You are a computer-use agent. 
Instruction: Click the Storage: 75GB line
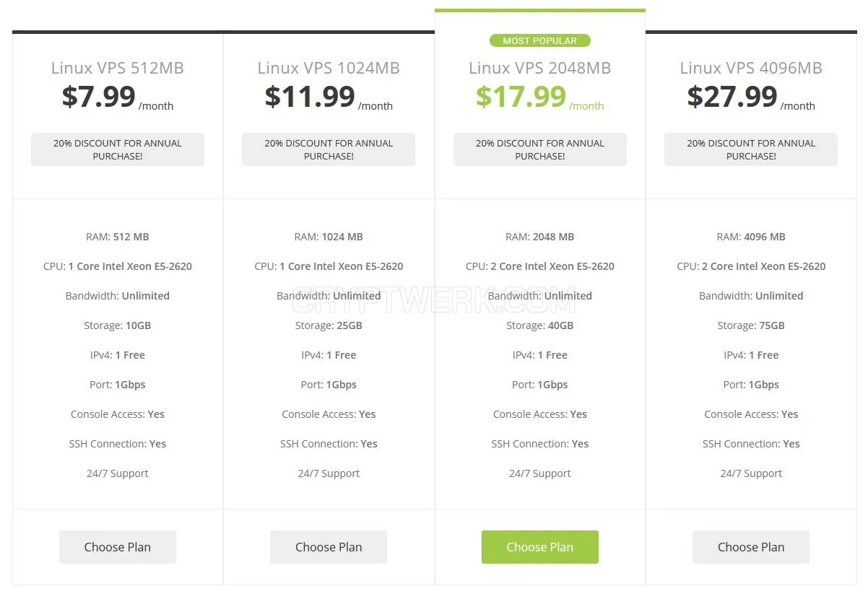[751, 325]
